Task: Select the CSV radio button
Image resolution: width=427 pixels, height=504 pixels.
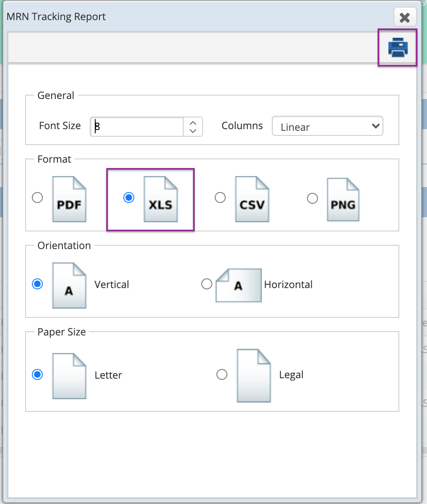Action: [x=220, y=197]
